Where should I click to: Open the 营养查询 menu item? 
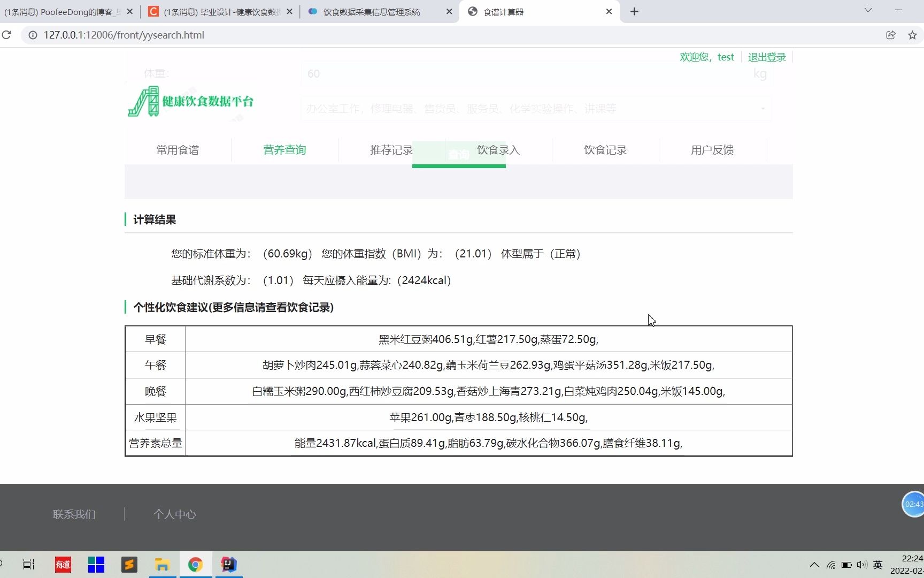284,150
